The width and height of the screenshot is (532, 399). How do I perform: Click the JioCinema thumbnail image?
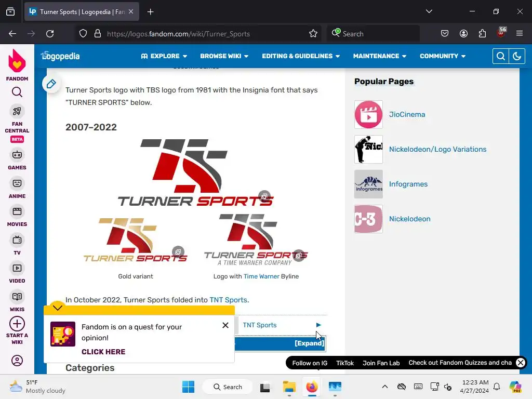point(368,114)
